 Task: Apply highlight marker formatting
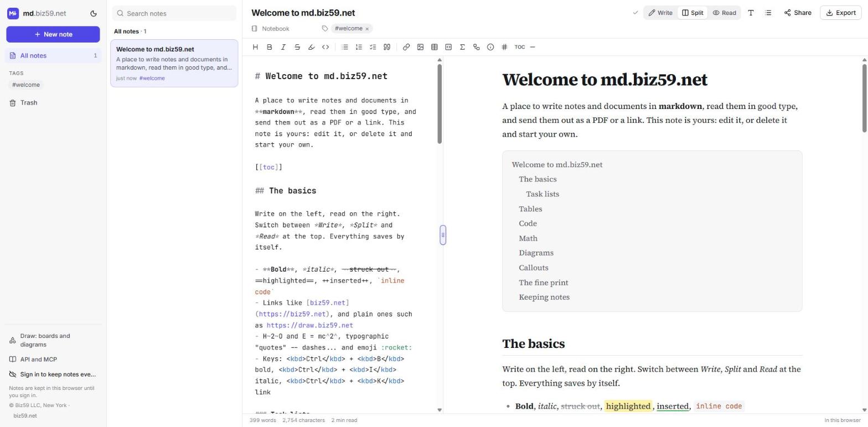(x=311, y=47)
